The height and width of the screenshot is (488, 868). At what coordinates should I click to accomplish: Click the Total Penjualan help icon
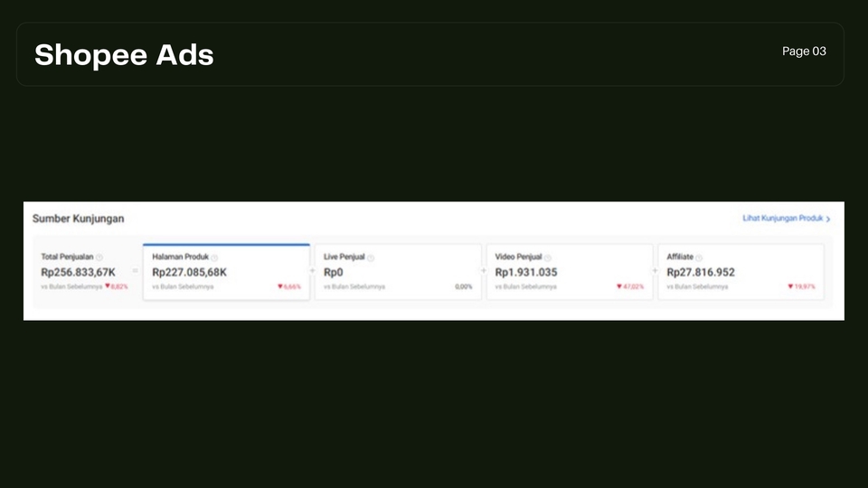[99, 258]
